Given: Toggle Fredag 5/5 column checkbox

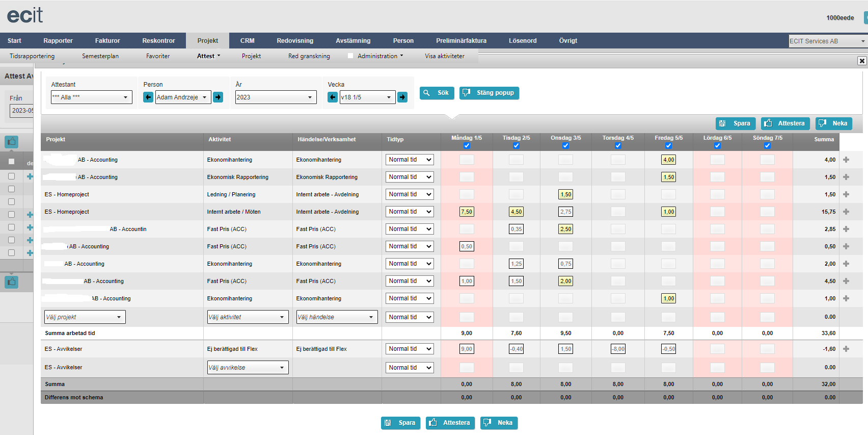Looking at the screenshot, I should pos(668,146).
